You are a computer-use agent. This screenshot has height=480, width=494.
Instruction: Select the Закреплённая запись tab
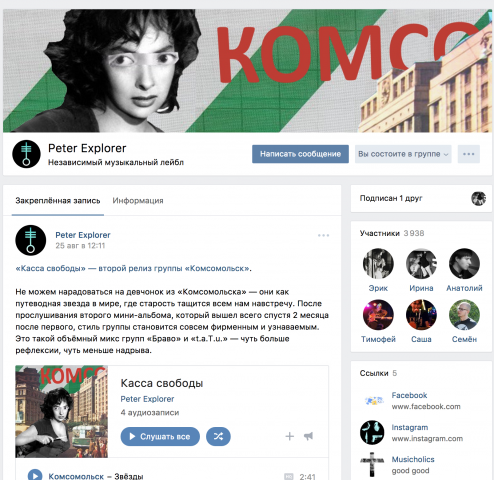click(x=58, y=201)
